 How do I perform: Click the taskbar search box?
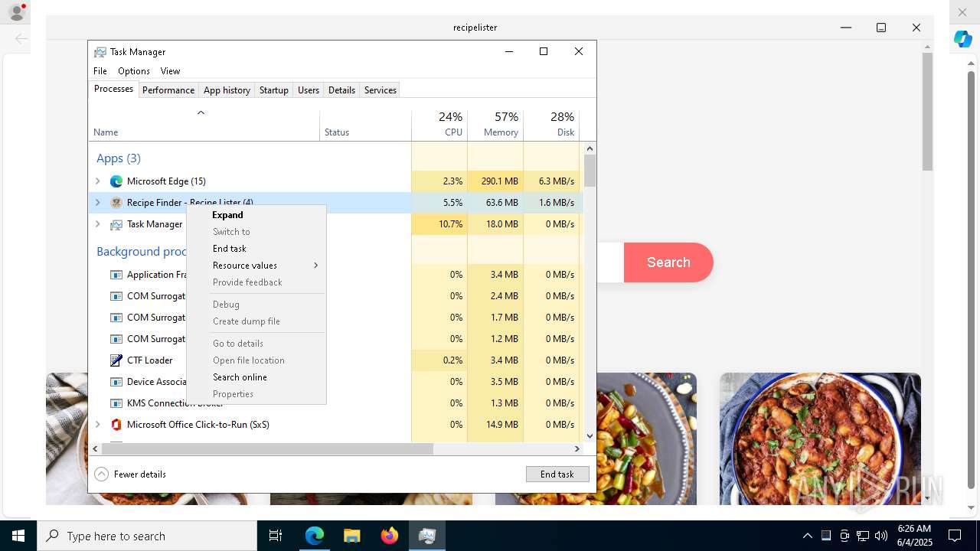147,536
